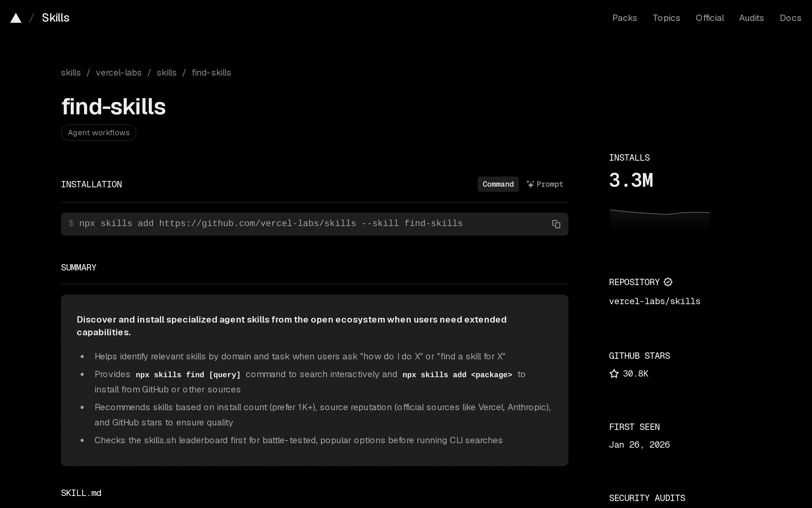Viewport: 812px width, 508px height.
Task: Click the Agent workflows tag
Action: tap(99, 133)
